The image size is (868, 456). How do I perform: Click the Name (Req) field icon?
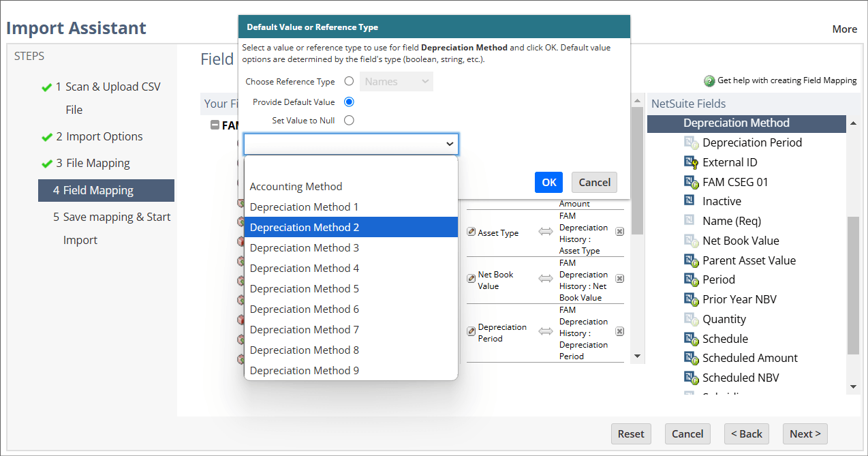[689, 221]
